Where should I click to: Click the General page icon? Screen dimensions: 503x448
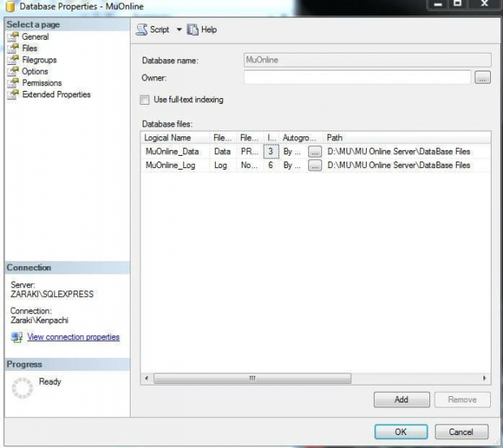coord(13,37)
